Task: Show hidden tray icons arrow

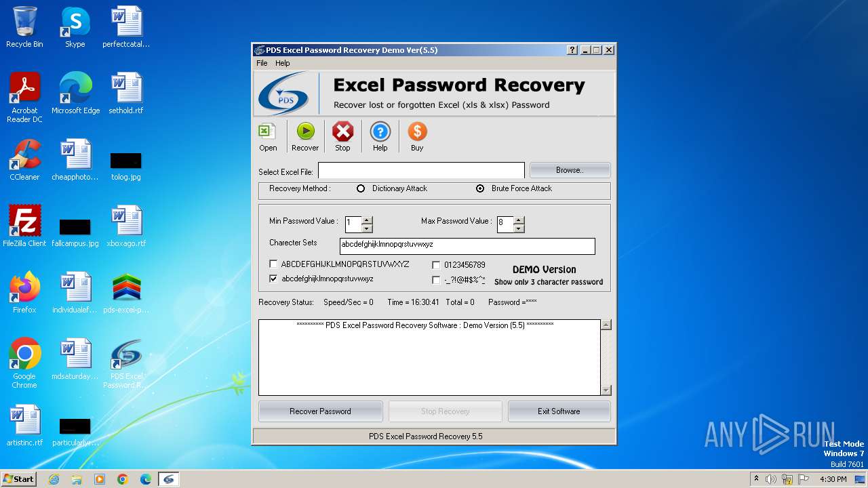Action: [756, 479]
